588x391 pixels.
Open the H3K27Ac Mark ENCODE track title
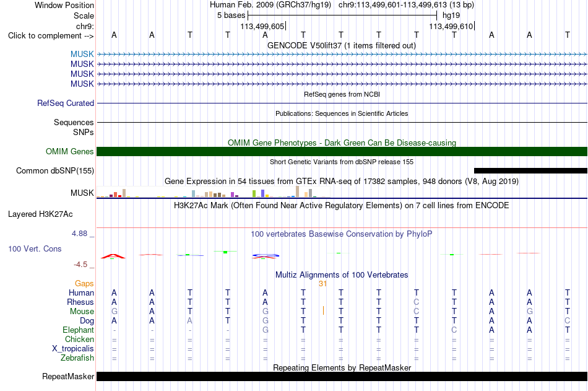click(x=342, y=206)
